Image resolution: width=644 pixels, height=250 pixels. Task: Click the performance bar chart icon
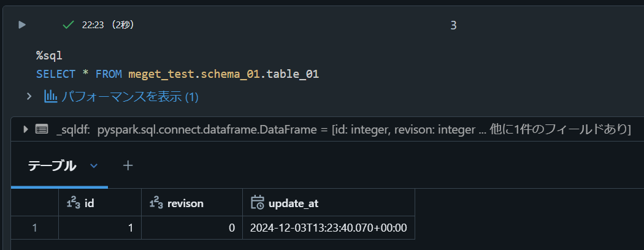pos(50,96)
